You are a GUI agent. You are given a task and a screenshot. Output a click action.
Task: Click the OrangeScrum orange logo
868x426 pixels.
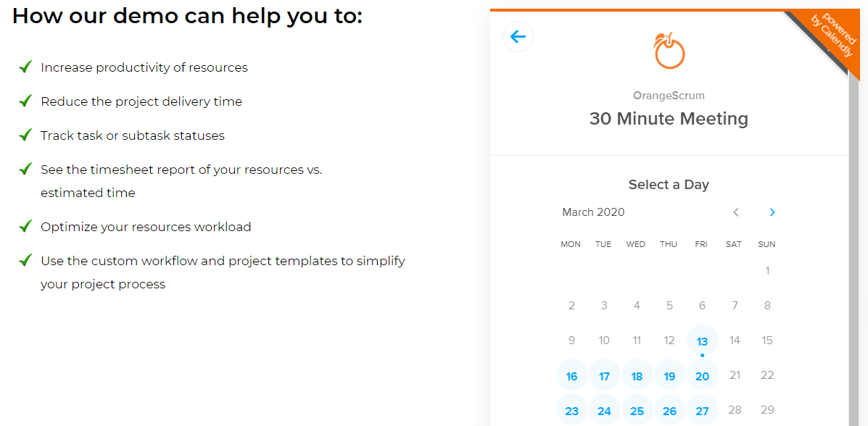(669, 51)
